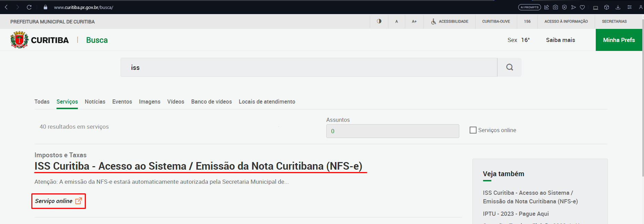Switch to the Notícias tab

[x=95, y=102]
